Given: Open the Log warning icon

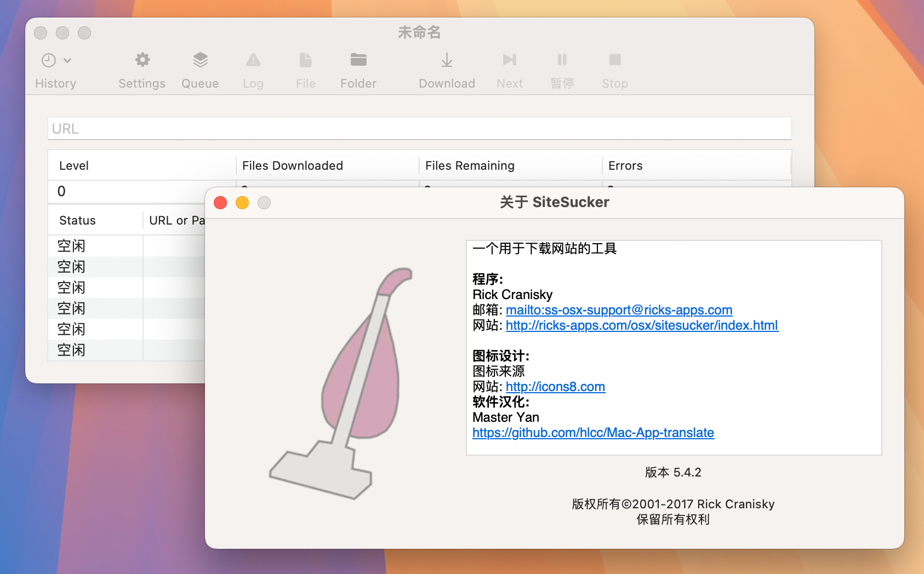Looking at the screenshot, I should tap(253, 60).
